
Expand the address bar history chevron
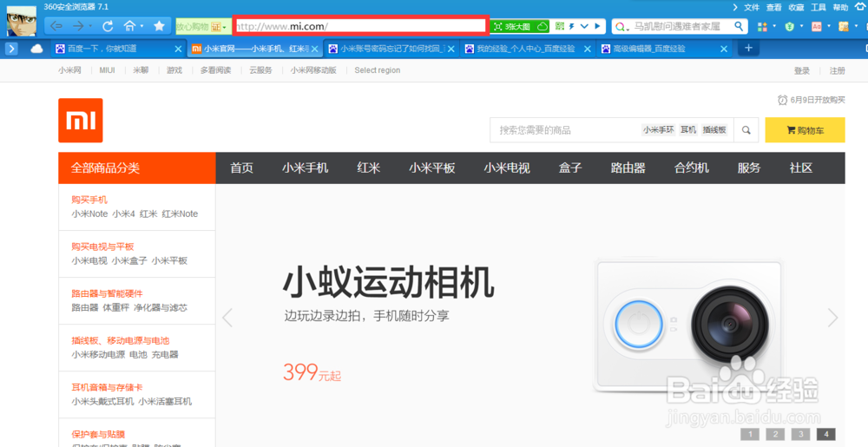(584, 26)
